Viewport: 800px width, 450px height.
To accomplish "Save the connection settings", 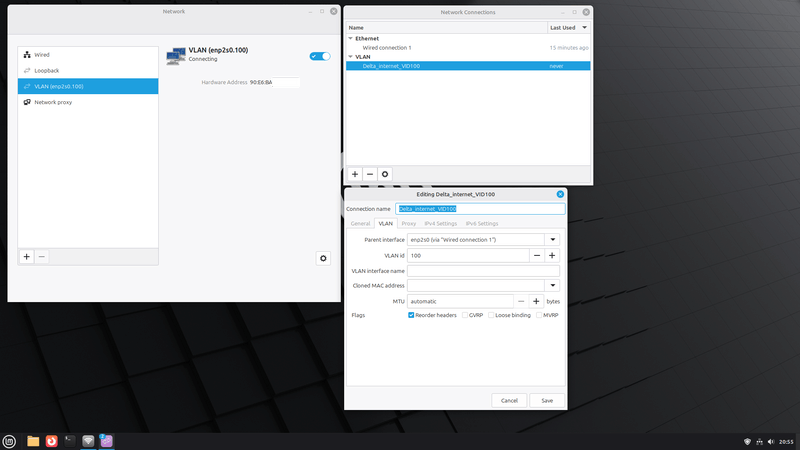I will point(547,401).
